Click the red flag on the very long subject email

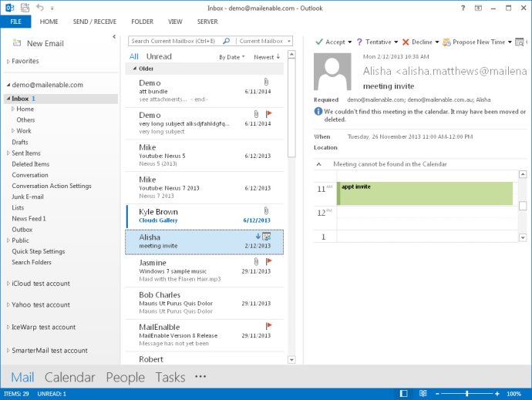[x=269, y=113]
